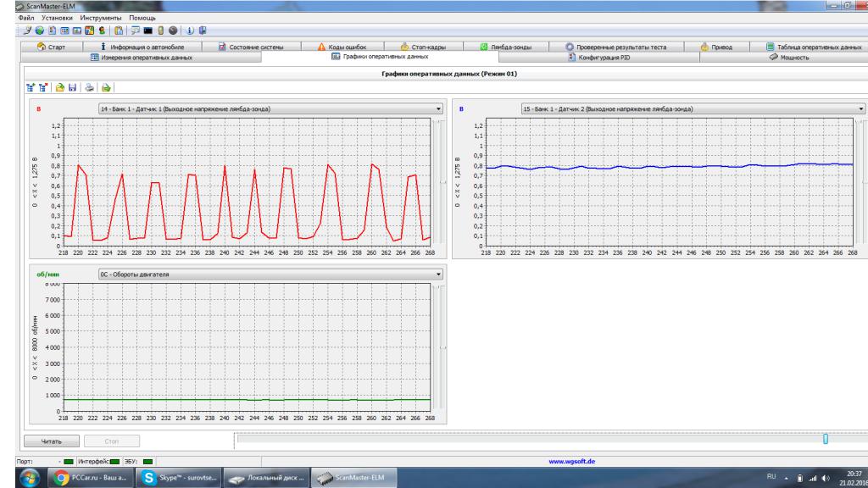Save graph data with the floppy disk icon
This screenshot has height=488, width=868.
(74, 87)
